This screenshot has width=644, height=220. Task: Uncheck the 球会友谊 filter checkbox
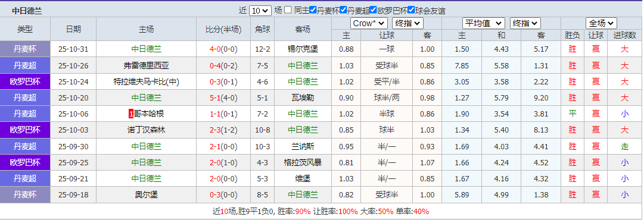click(x=411, y=10)
